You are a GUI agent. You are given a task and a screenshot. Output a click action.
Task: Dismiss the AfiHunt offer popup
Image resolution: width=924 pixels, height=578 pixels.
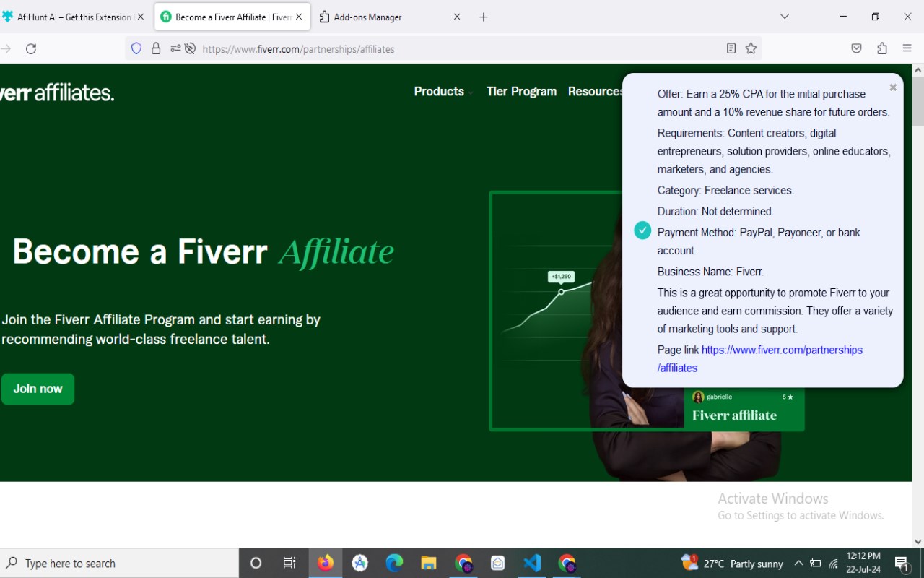[x=893, y=87]
